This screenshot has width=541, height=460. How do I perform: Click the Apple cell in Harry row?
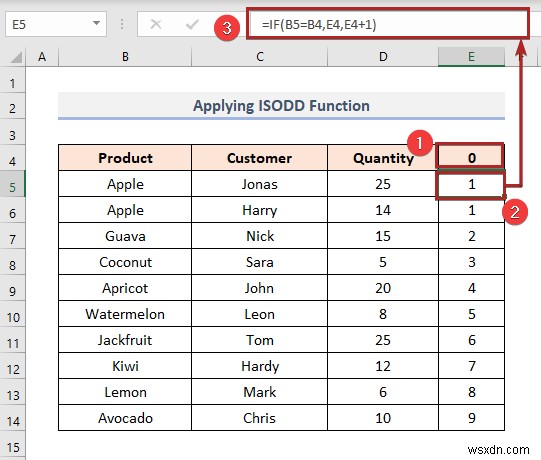click(125, 210)
